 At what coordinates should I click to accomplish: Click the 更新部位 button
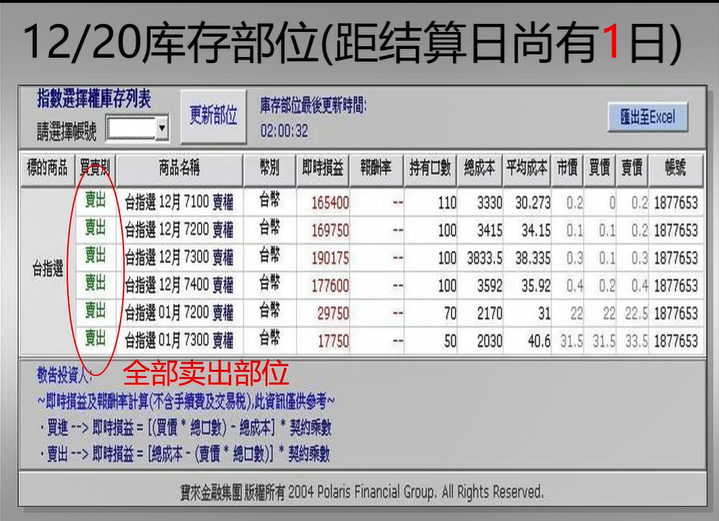click(213, 116)
